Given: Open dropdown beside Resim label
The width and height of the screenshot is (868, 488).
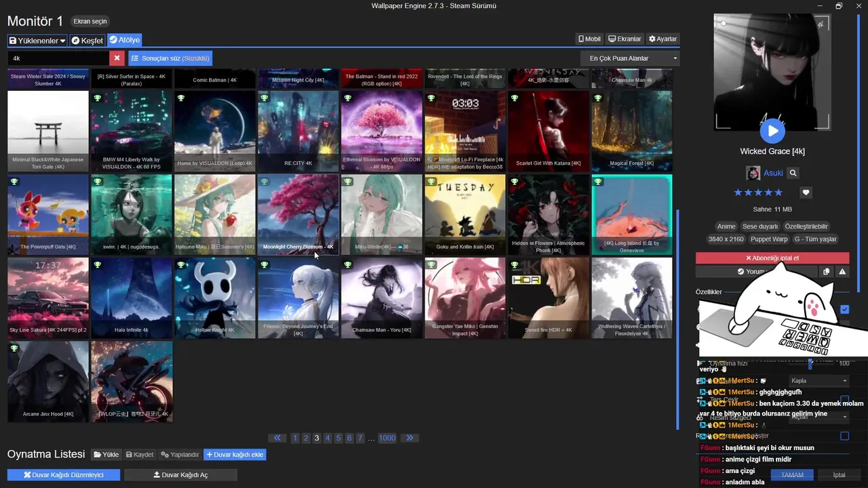Looking at the screenshot, I should tap(818, 417).
